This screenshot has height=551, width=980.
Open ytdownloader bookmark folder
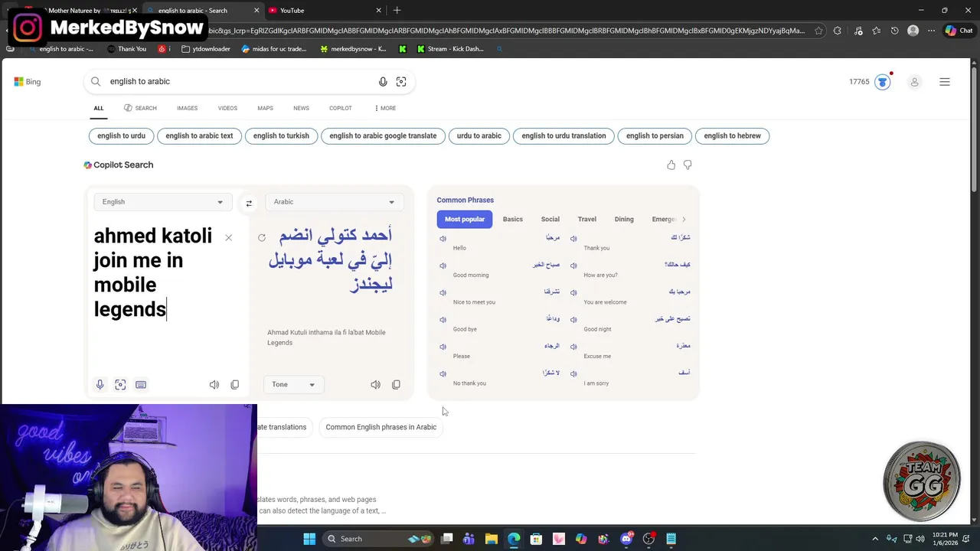206,49
